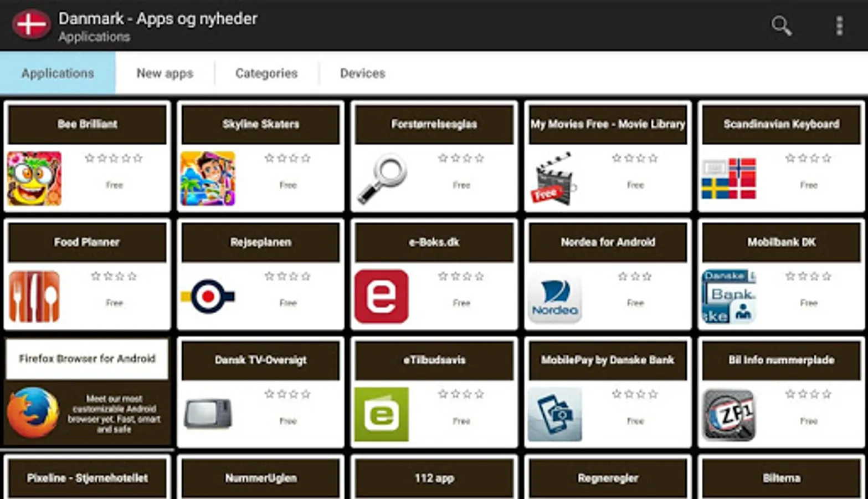
Task: Switch to the New apps tab
Action: [165, 73]
